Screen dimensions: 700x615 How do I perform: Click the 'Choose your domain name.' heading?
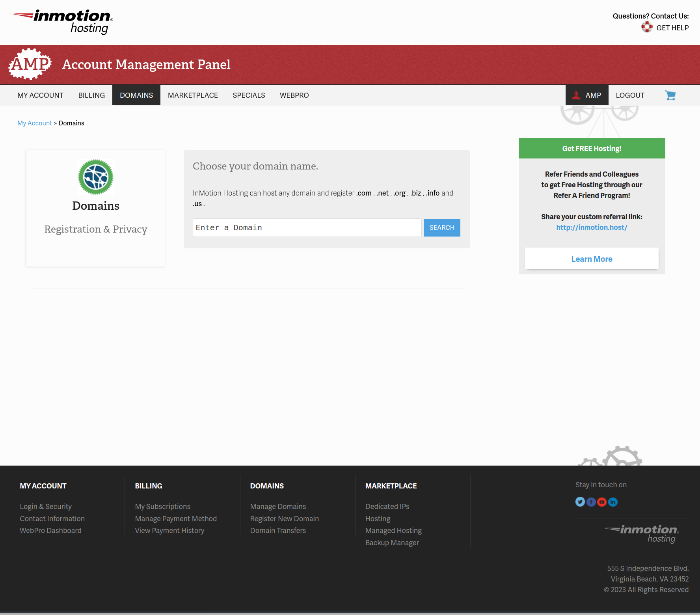(x=255, y=166)
